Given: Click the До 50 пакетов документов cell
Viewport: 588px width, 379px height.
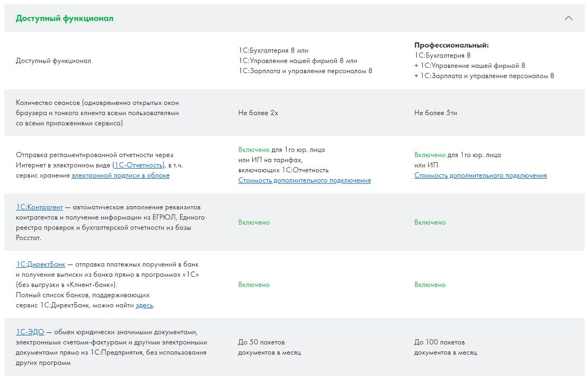Looking at the screenshot, I should click(x=269, y=347).
